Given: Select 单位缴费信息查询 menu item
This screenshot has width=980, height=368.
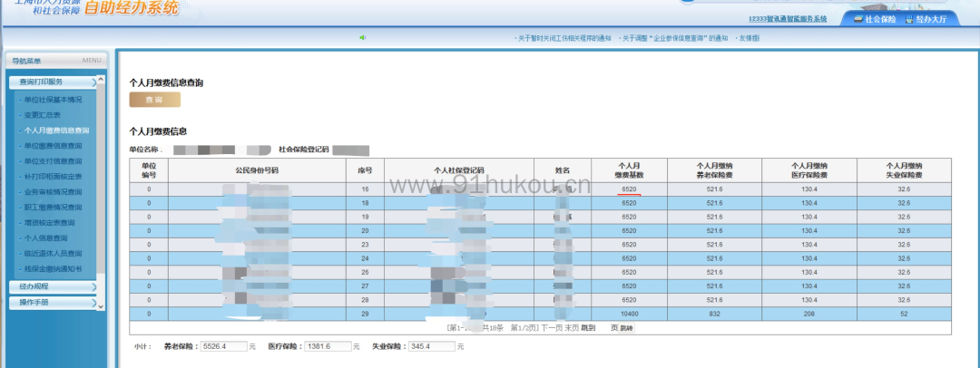Looking at the screenshot, I should click(x=54, y=146).
